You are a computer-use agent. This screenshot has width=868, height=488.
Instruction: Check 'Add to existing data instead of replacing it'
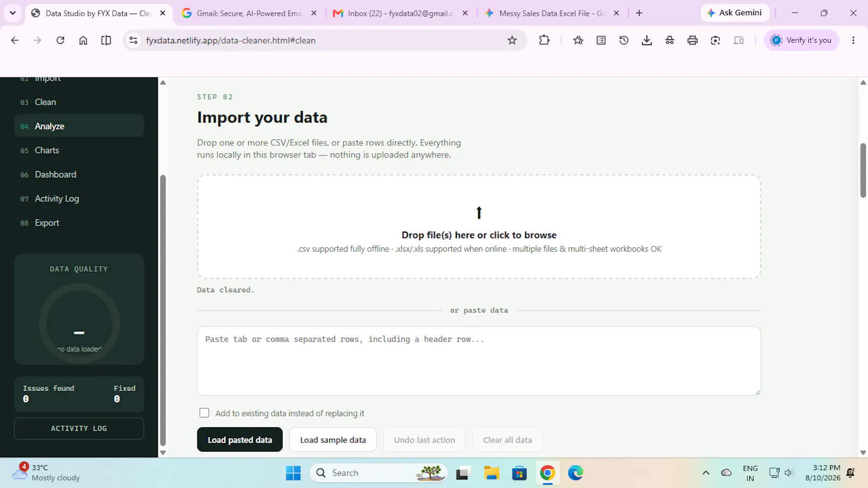pyautogui.click(x=204, y=413)
